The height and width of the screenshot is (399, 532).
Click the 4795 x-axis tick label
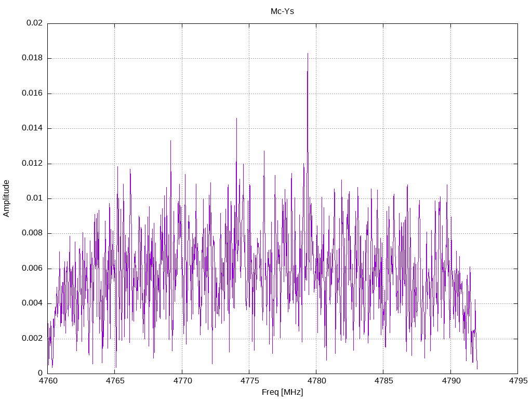point(518,380)
